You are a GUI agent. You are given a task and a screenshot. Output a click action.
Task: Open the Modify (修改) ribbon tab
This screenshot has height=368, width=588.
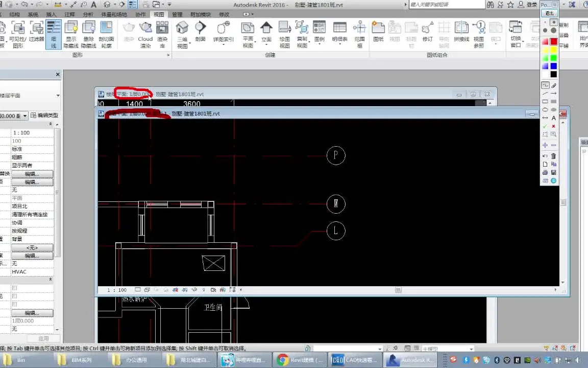point(224,14)
